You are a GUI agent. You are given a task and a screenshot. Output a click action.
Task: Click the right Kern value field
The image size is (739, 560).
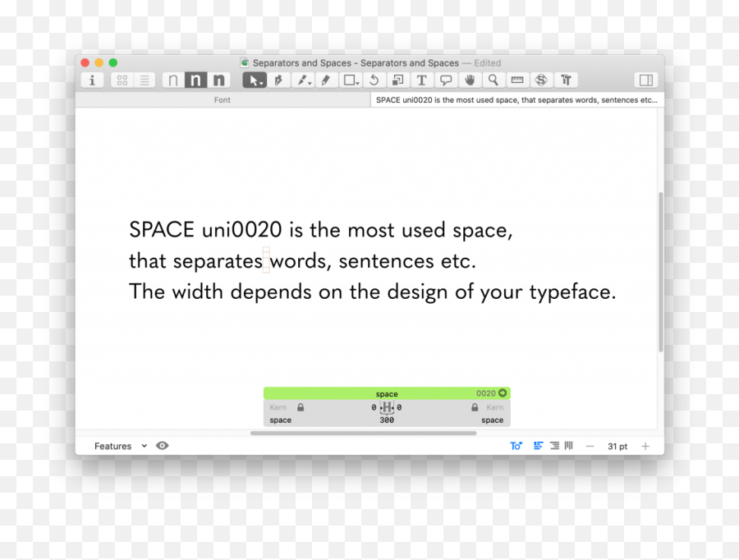click(495, 407)
